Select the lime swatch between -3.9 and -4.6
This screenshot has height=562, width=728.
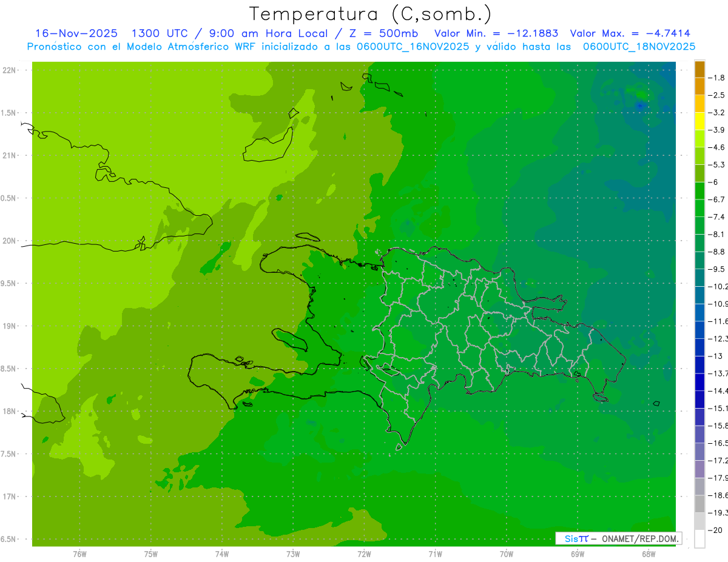tap(699, 139)
